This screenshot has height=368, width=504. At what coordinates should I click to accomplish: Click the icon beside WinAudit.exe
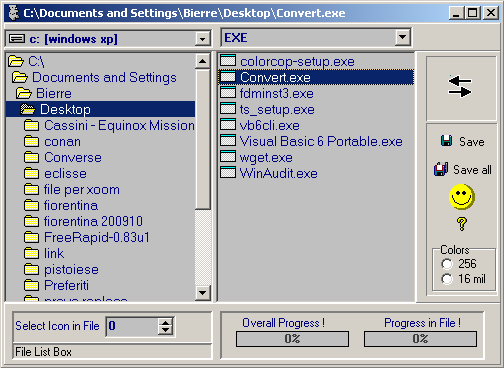[x=228, y=173]
